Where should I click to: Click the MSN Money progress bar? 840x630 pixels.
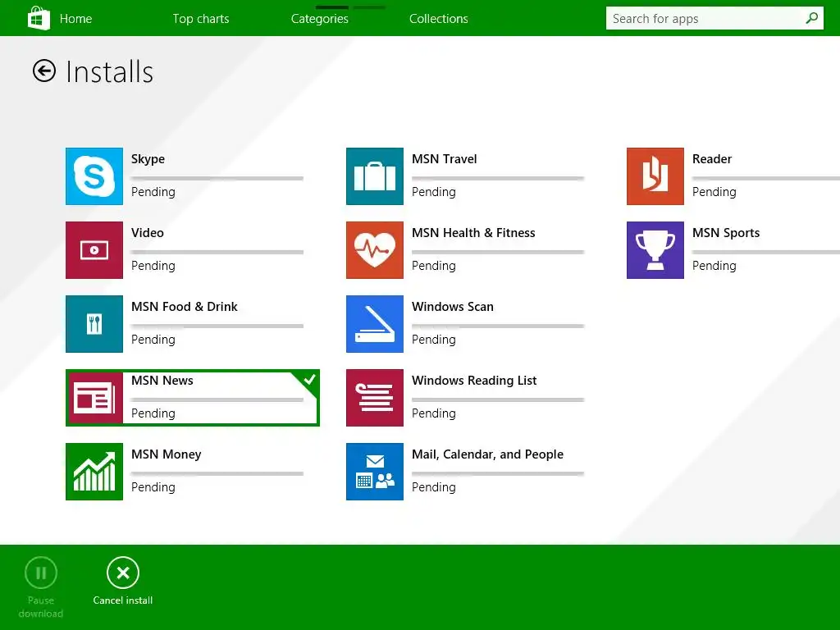coord(217,473)
